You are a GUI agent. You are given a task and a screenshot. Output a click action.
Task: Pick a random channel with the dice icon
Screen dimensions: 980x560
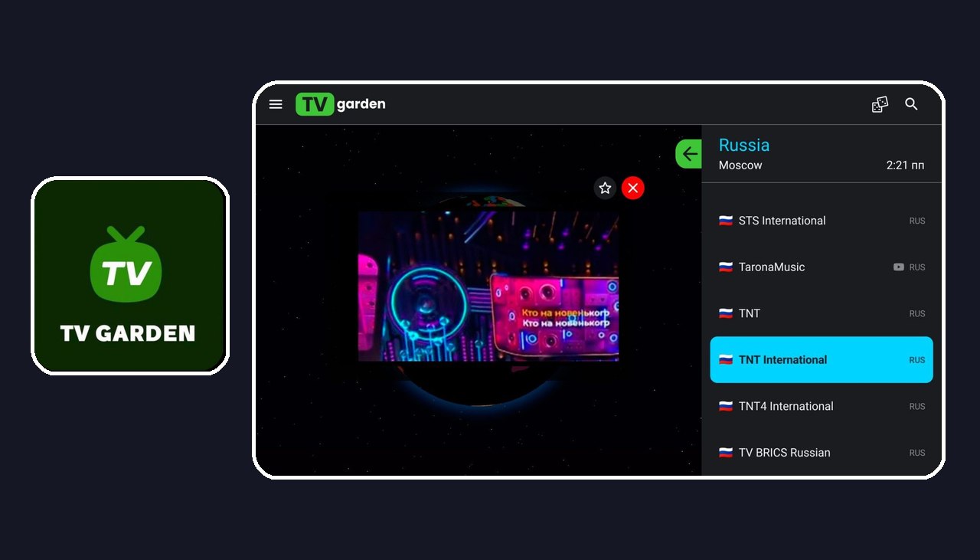pyautogui.click(x=880, y=104)
